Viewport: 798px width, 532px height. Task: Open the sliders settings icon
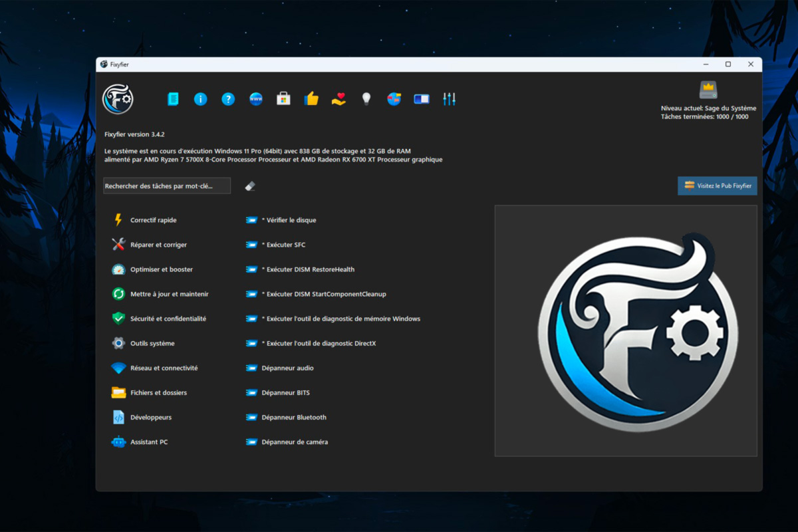[x=450, y=99]
